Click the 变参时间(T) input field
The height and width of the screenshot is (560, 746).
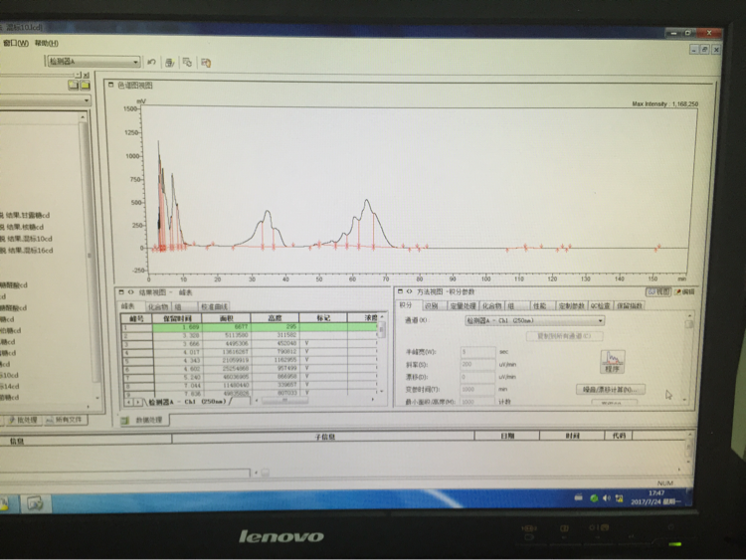click(x=477, y=389)
